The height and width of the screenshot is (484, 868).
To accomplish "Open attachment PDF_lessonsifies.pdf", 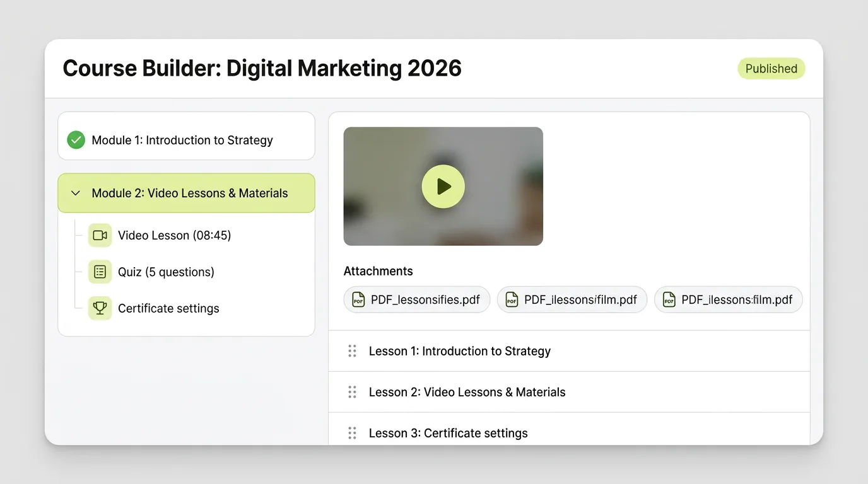I will (417, 300).
